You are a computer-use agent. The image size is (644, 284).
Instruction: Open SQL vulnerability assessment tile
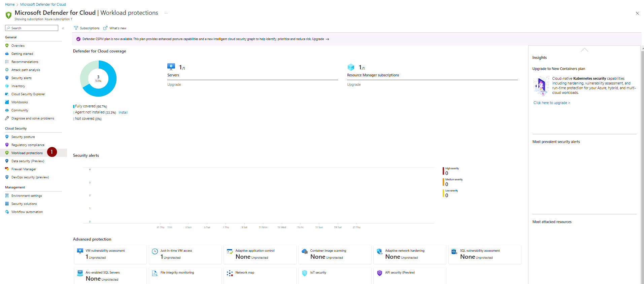[485, 254]
